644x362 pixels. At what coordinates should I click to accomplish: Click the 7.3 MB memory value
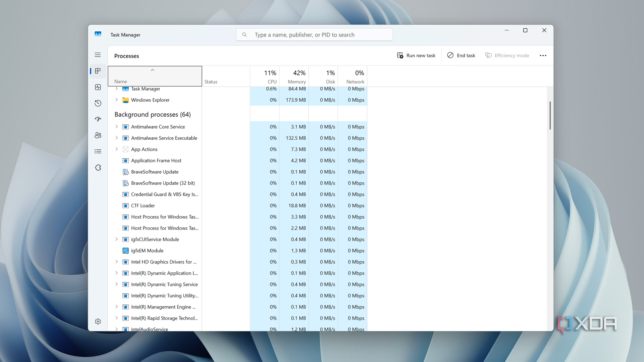click(x=298, y=149)
